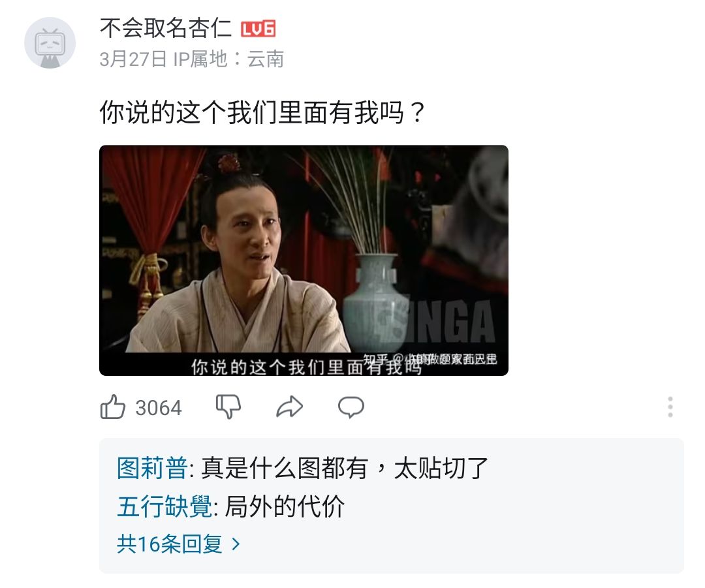Dislike the comment with thumbs-down icon

coord(228,407)
